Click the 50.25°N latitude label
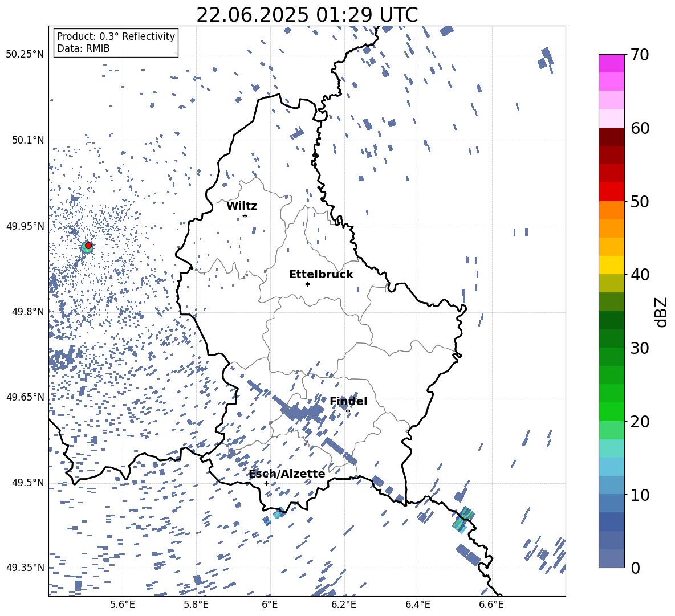Image resolution: width=675 pixels, height=616 pixels. pos(25,55)
